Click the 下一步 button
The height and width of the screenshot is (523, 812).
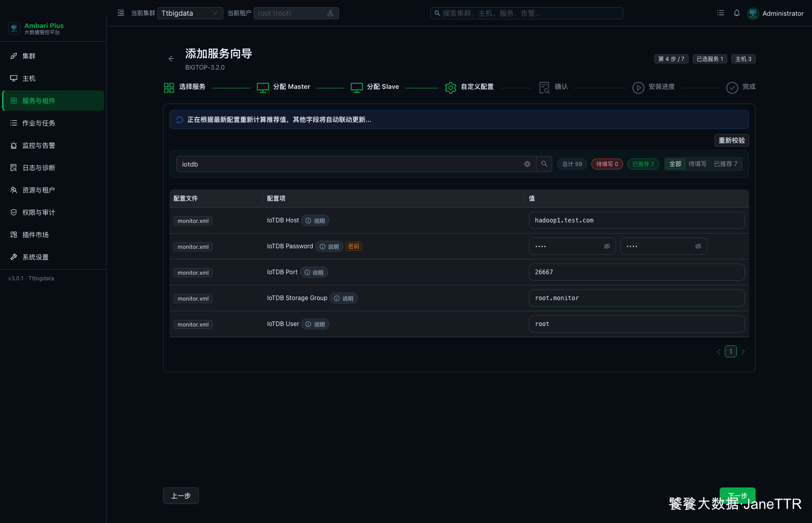[x=737, y=496]
